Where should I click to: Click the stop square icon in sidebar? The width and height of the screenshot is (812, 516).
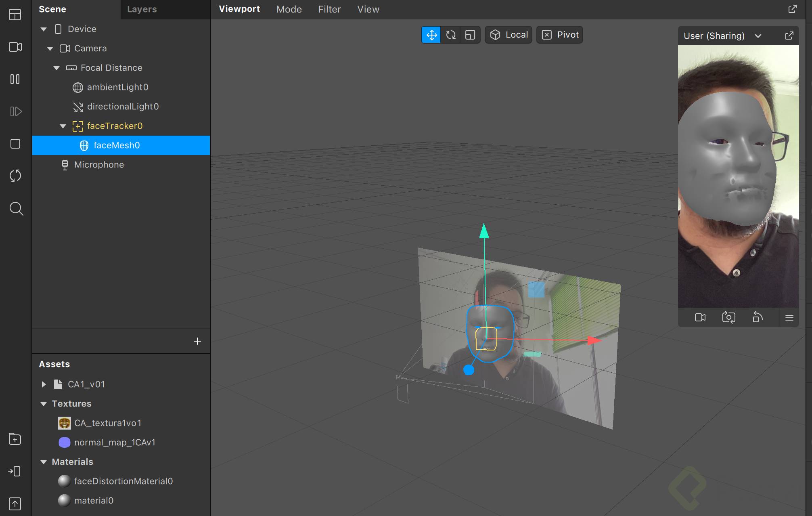coord(15,144)
